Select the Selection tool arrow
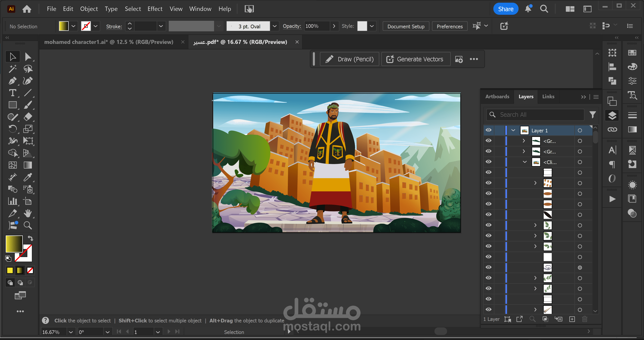Image resolution: width=644 pixels, height=340 pixels. point(13,57)
